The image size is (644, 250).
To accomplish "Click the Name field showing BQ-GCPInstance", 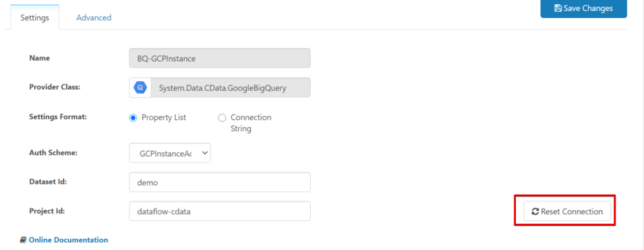I will [220, 59].
